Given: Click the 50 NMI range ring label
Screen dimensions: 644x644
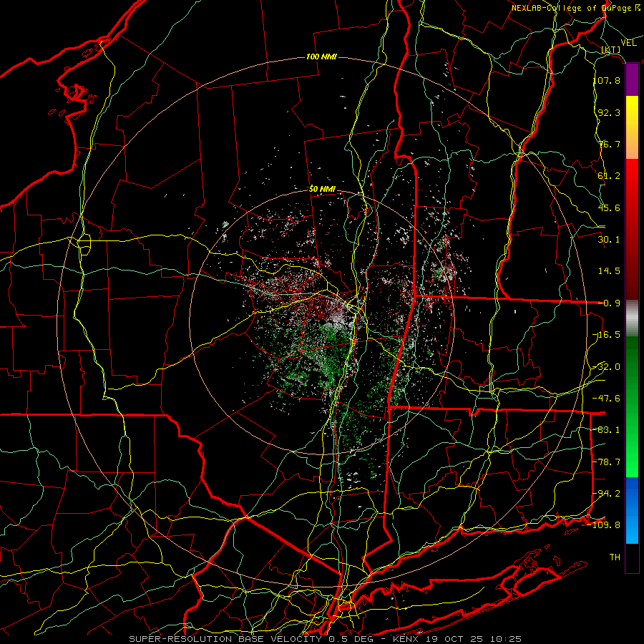Looking at the screenshot, I should 322,189.
